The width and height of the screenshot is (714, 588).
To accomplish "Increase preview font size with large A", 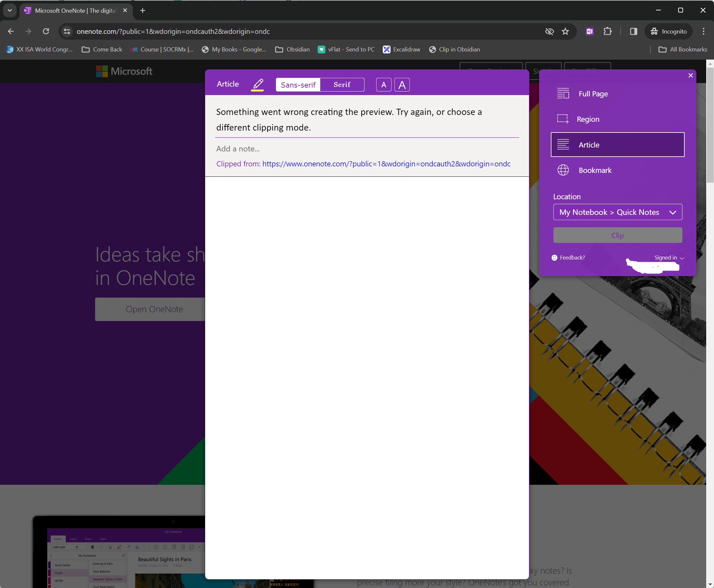I will pyautogui.click(x=402, y=85).
